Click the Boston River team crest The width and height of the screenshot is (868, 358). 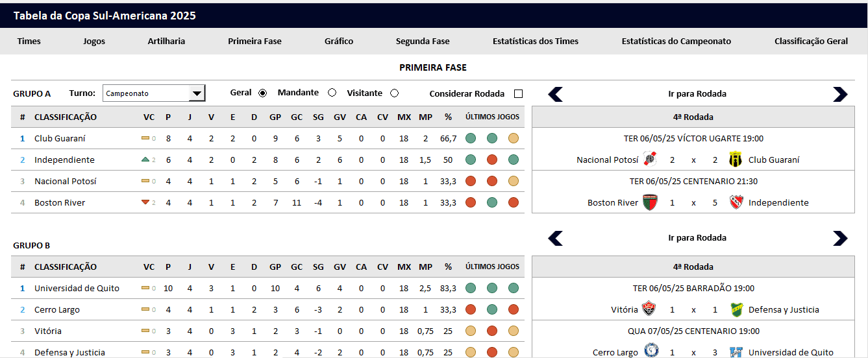(650, 202)
